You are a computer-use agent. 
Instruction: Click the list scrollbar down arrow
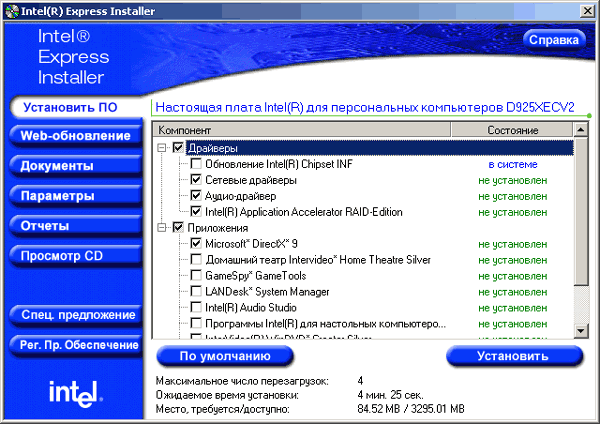581,330
